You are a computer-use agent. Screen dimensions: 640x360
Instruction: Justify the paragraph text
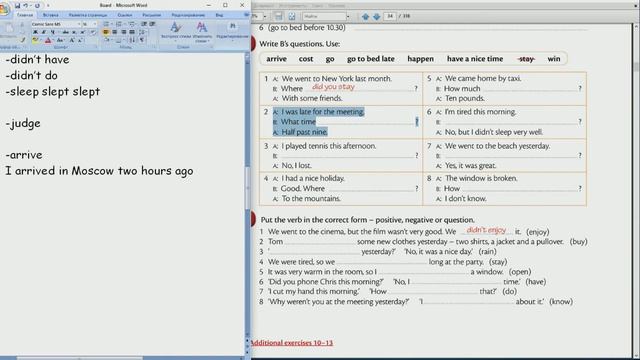(x=132, y=32)
